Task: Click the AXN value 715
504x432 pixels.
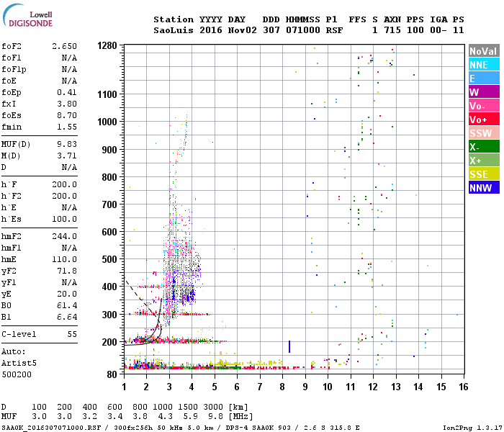Action: click(x=392, y=30)
